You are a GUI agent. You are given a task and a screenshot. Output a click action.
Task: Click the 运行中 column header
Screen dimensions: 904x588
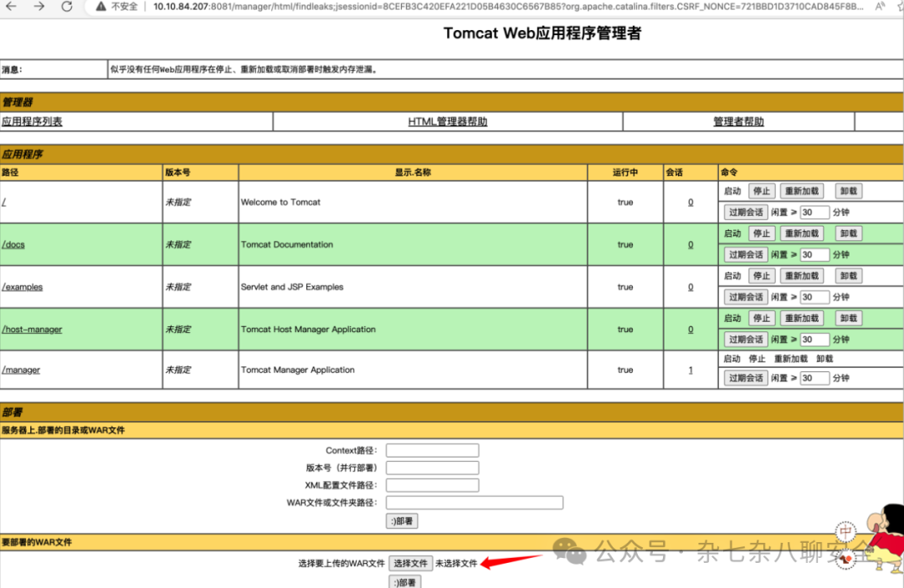click(625, 172)
